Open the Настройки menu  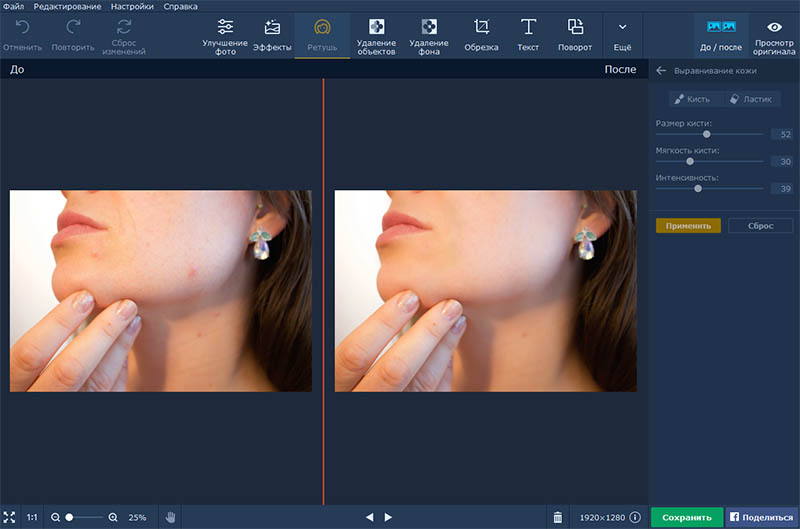point(132,6)
